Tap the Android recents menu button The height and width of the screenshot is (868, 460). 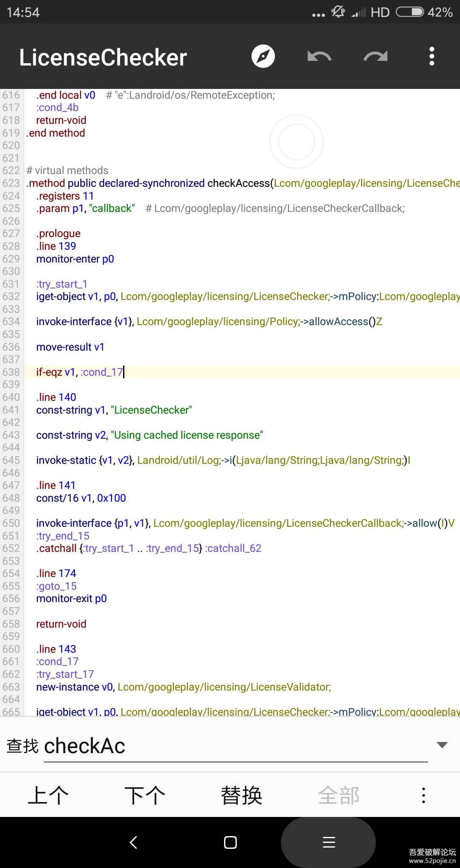[x=329, y=842]
